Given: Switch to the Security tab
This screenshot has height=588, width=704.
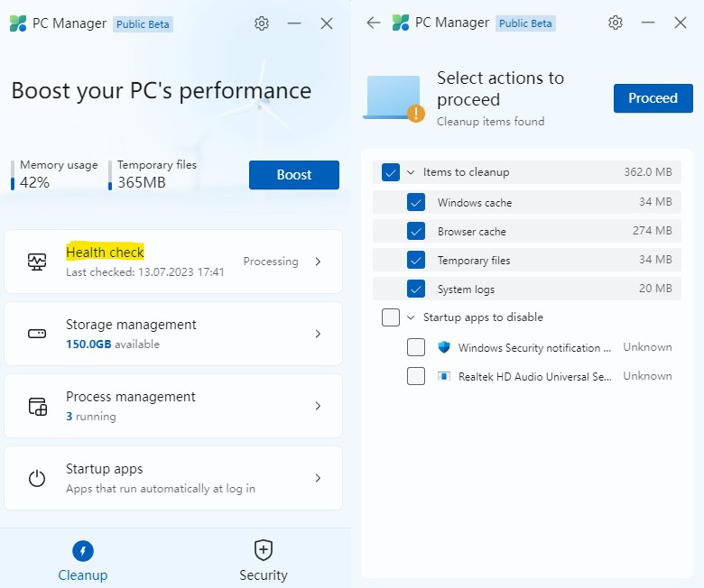Looking at the screenshot, I should pyautogui.click(x=264, y=561).
